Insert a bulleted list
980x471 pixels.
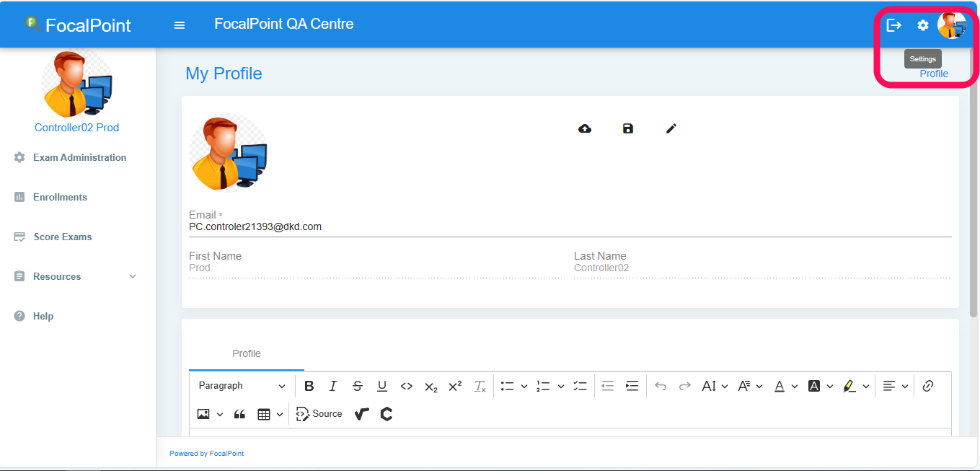tap(508, 386)
